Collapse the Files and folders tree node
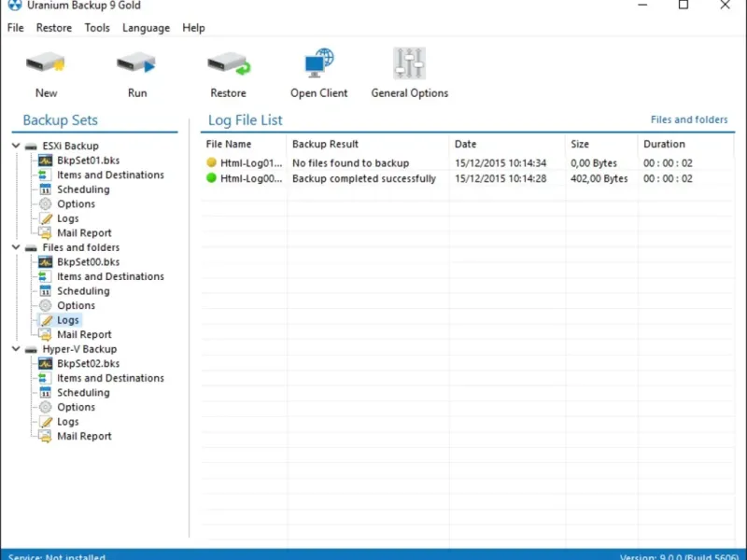Image resolution: width=747 pixels, height=560 pixels. [x=16, y=247]
